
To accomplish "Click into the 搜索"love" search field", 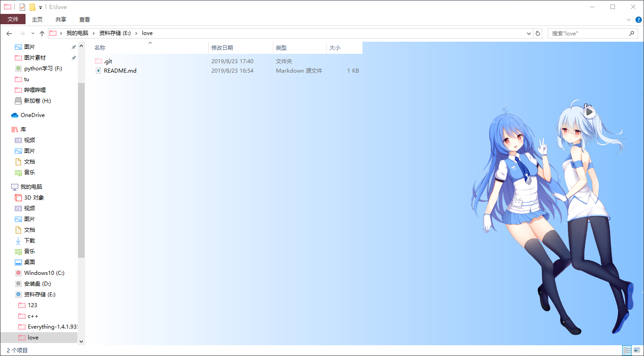I will pyautogui.click(x=587, y=34).
